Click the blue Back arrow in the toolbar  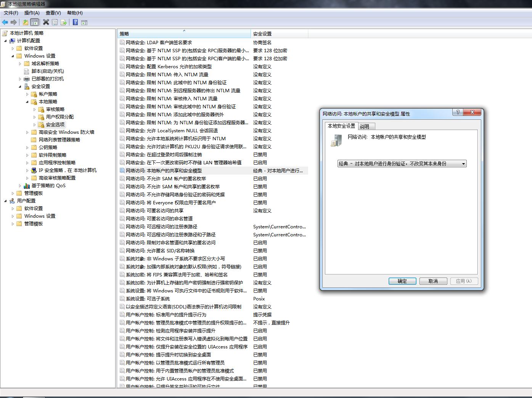click(5, 22)
